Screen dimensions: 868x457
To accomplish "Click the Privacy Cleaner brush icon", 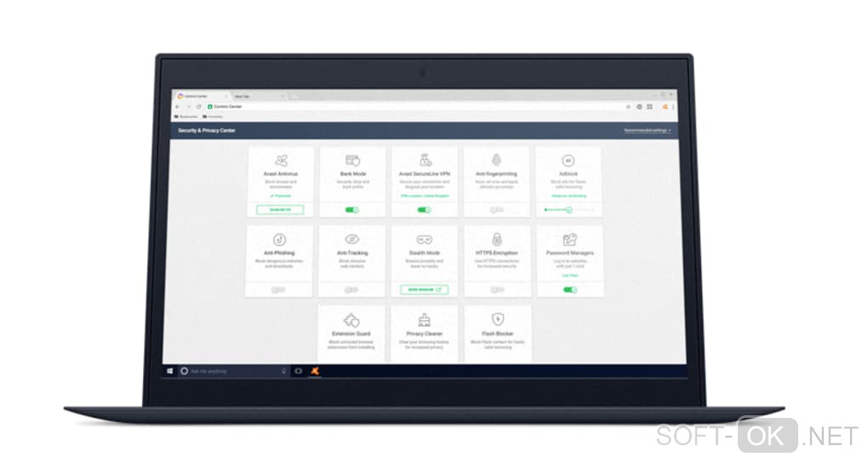I will tap(425, 320).
